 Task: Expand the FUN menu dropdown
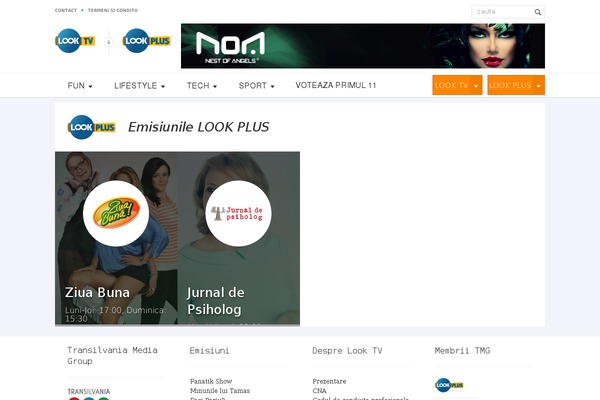(x=80, y=86)
